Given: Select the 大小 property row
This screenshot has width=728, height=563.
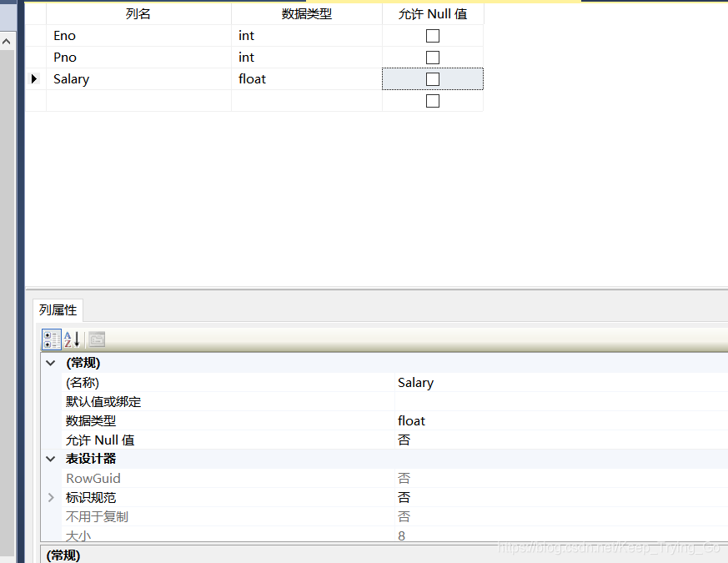Looking at the screenshot, I should [394, 534].
